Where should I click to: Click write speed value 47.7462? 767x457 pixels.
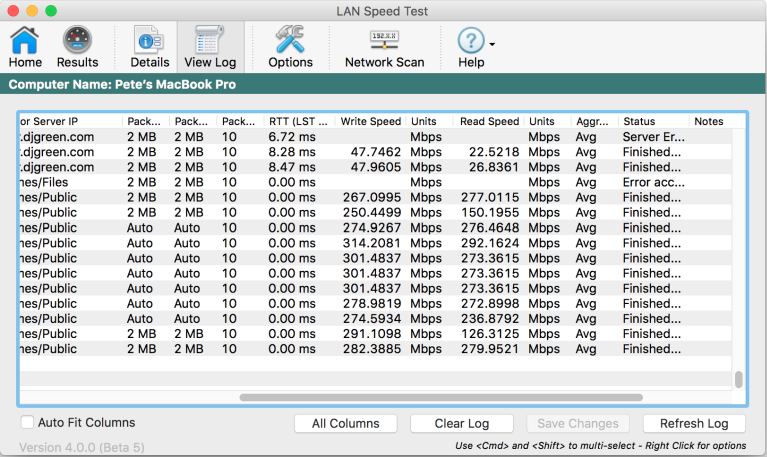[376, 152]
